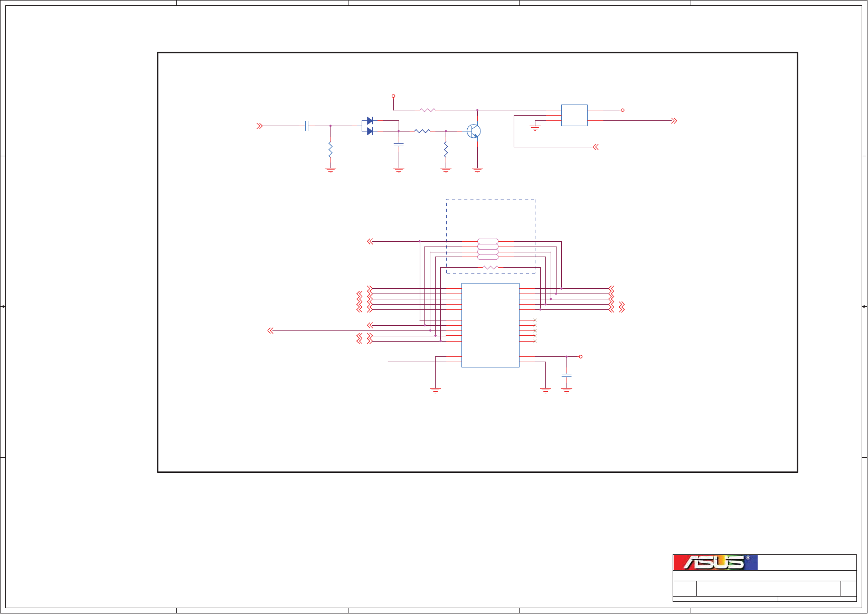Click power terminal above pull-up resistor
This screenshot has height=614, width=868.
[x=393, y=96]
